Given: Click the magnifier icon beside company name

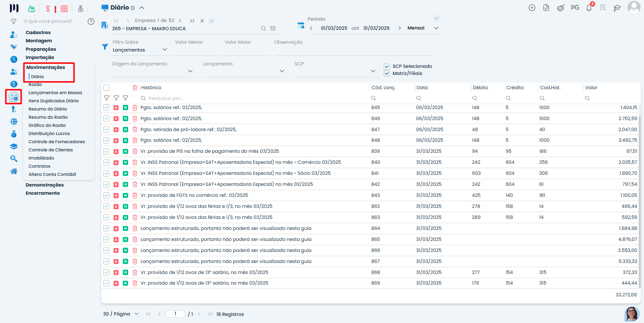Looking at the screenshot, I should point(263,28).
